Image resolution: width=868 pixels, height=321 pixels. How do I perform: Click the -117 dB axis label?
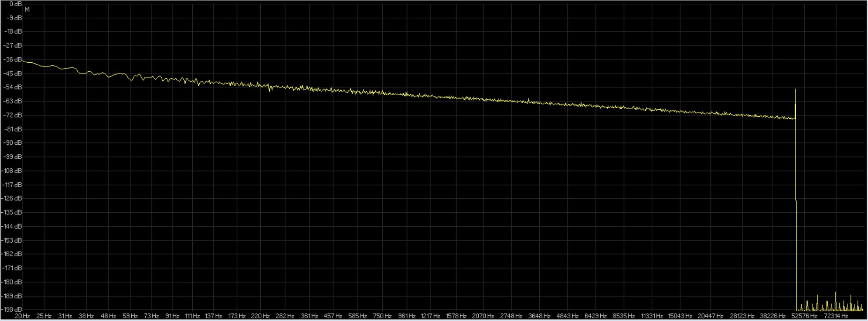pyautogui.click(x=12, y=185)
